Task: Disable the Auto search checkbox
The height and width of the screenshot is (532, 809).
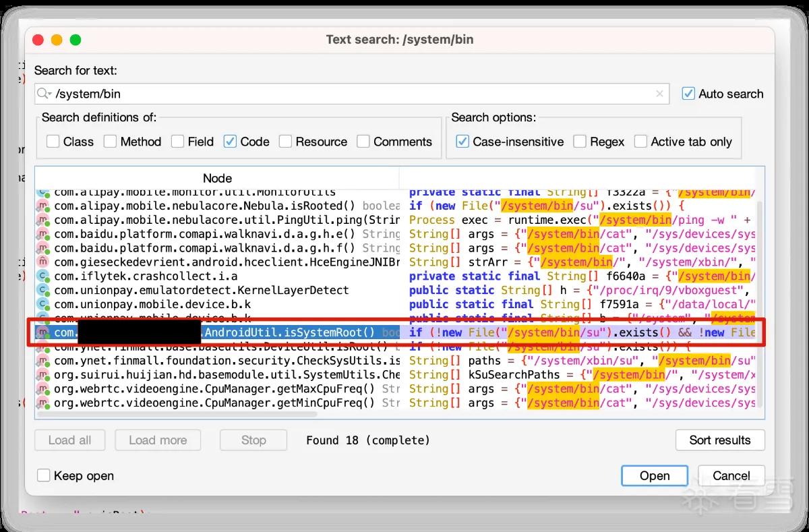Action: coord(688,94)
